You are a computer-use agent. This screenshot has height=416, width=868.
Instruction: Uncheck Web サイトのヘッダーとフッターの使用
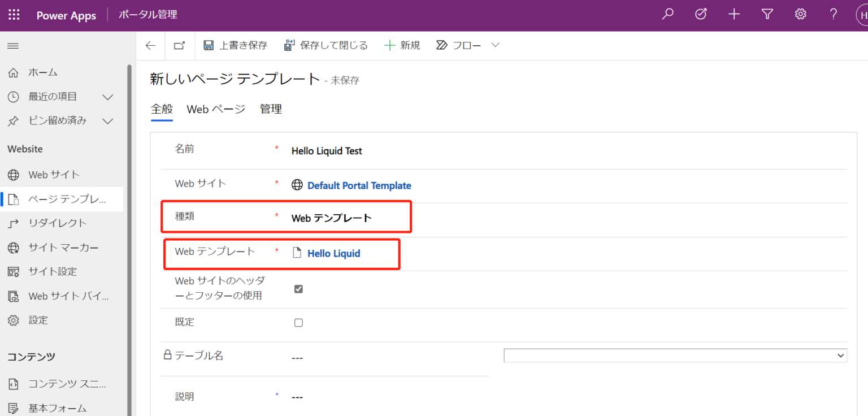(x=298, y=289)
